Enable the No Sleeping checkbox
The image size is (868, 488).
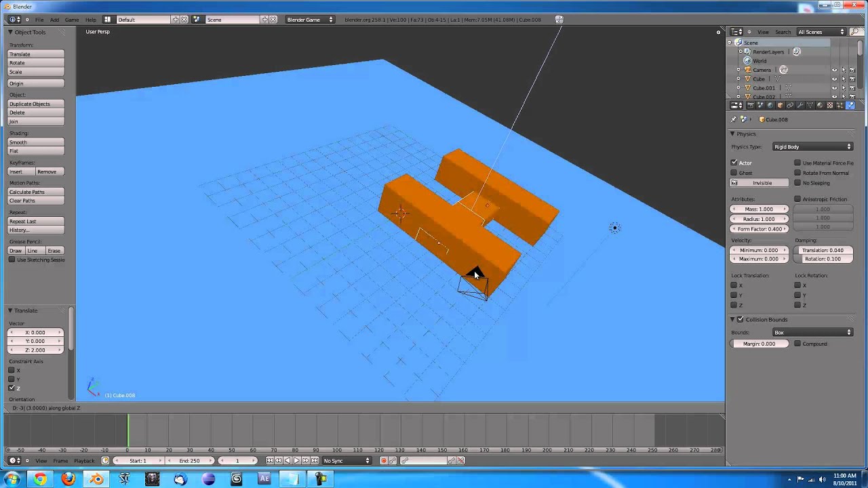point(797,183)
